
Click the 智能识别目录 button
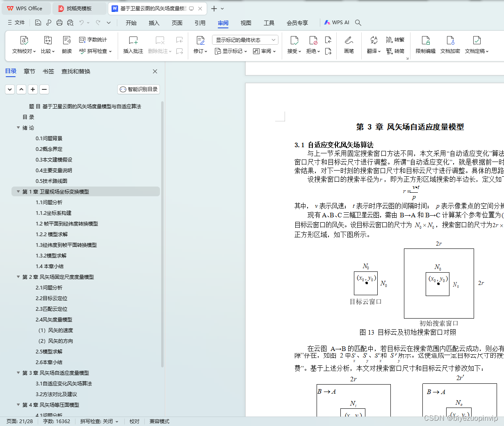139,89
